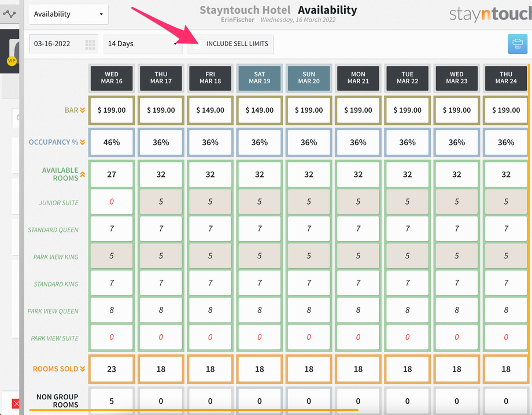This screenshot has height=415, width=532.
Task: Select the FRI MAR 18 column header
Action: pyautogui.click(x=210, y=78)
